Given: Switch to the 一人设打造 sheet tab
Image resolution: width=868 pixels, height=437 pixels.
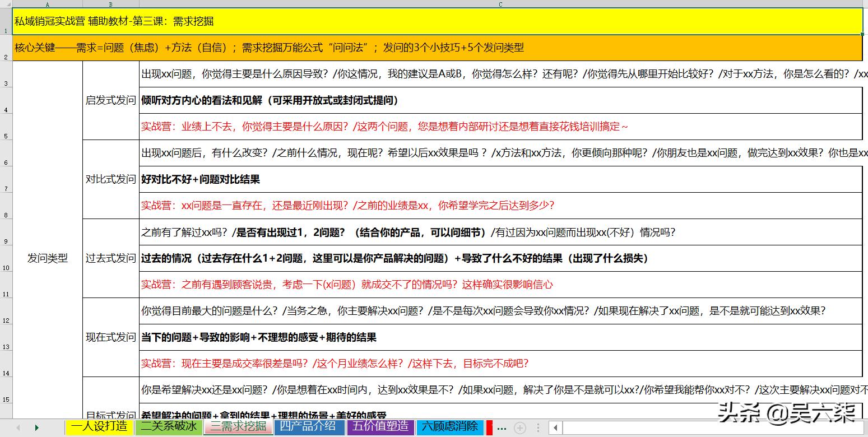Looking at the screenshot, I should tap(100, 427).
